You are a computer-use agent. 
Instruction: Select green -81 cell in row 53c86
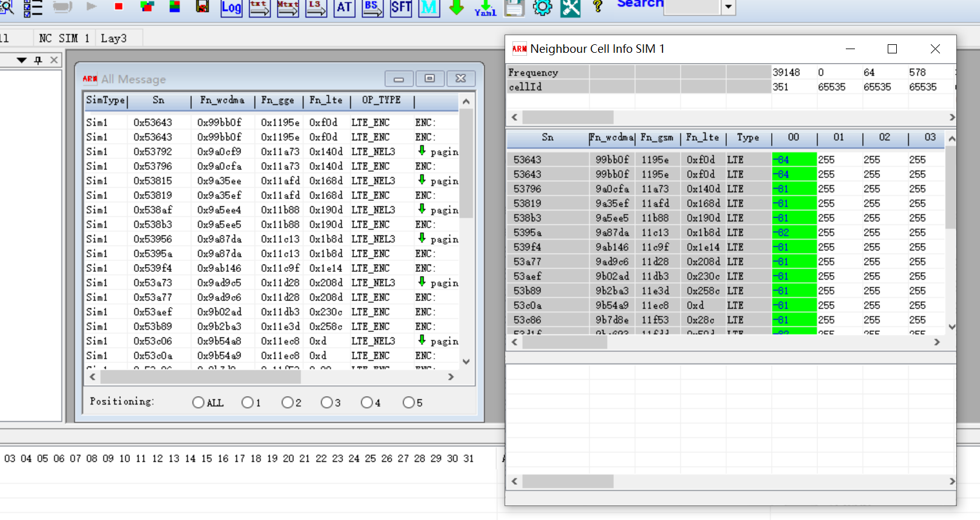pos(794,320)
